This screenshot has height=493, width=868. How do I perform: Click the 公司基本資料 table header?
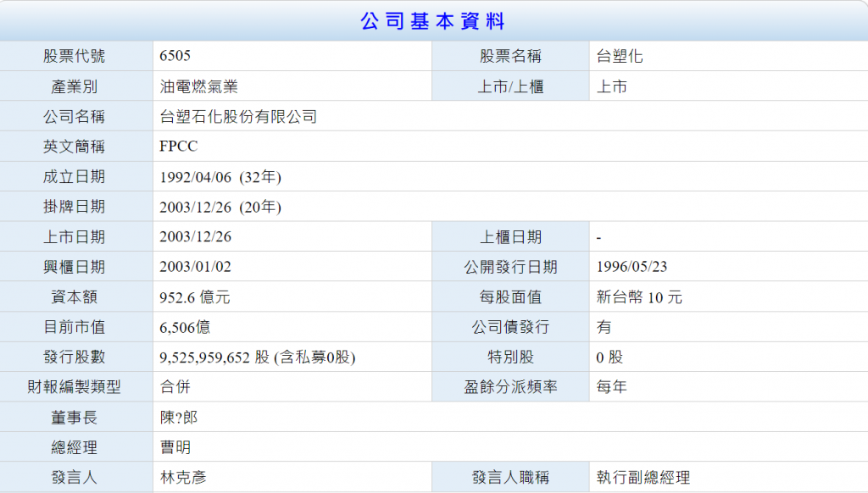coord(433,21)
